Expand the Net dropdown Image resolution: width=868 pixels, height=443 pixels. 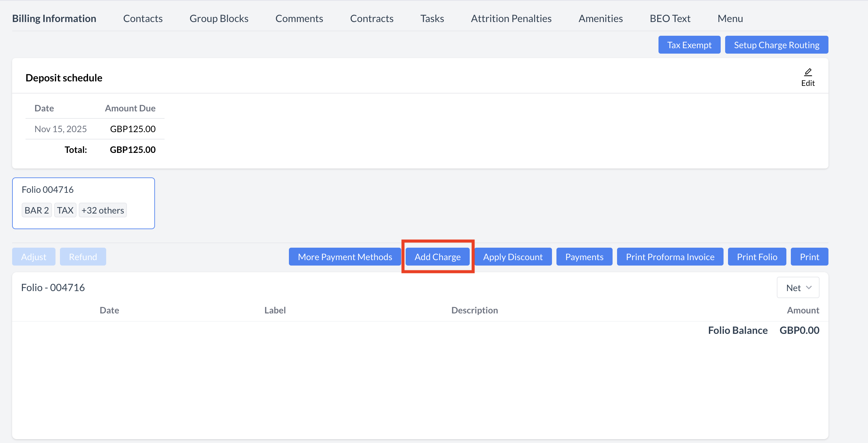tap(798, 288)
